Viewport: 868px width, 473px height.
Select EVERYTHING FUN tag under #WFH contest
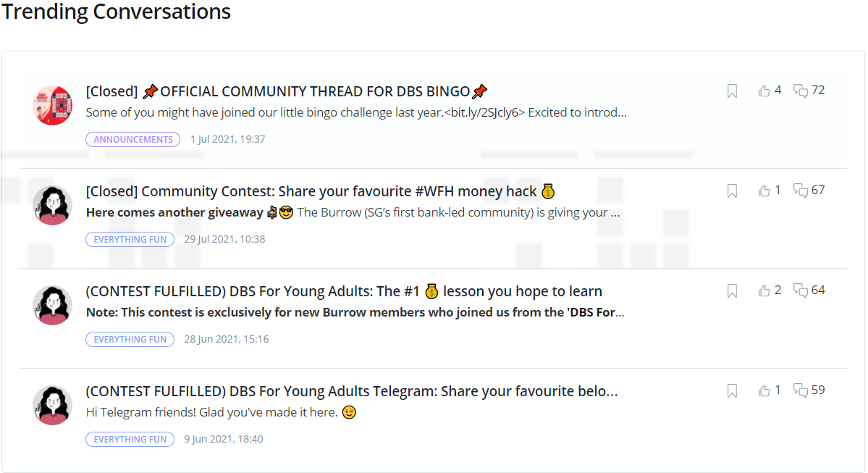tap(130, 239)
